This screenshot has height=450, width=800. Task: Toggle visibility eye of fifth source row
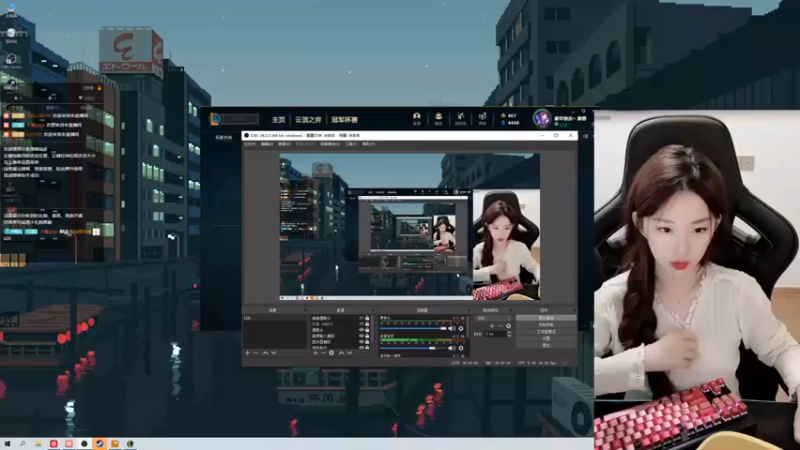(361, 342)
